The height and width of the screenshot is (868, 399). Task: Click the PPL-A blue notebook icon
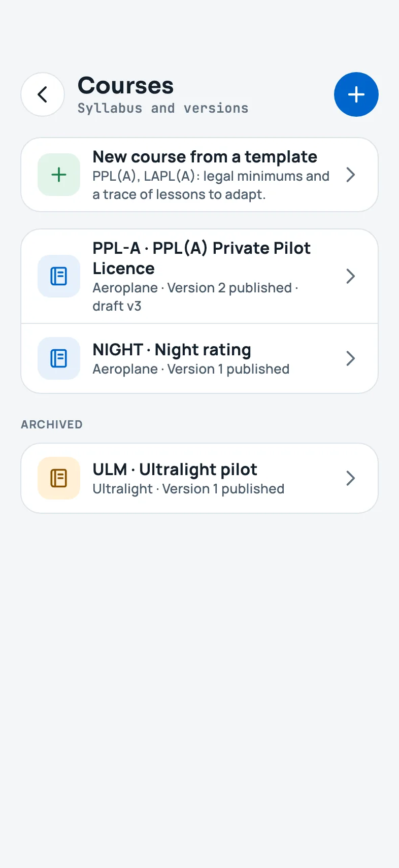point(59,276)
